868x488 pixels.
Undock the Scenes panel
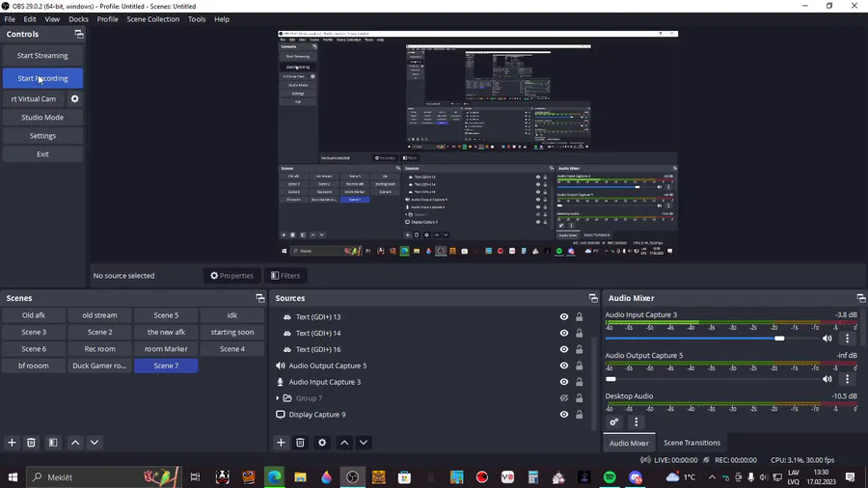[x=260, y=298]
